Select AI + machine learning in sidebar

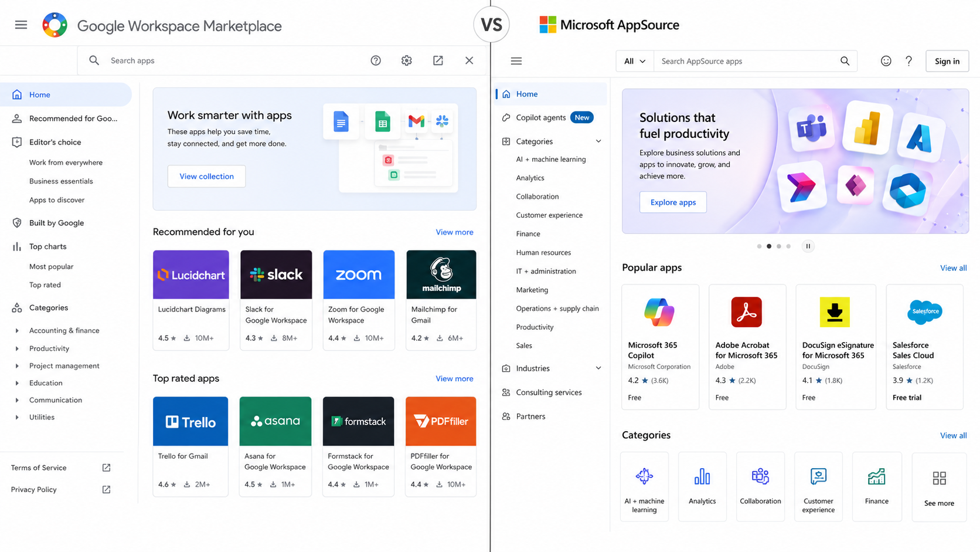click(551, 160)
